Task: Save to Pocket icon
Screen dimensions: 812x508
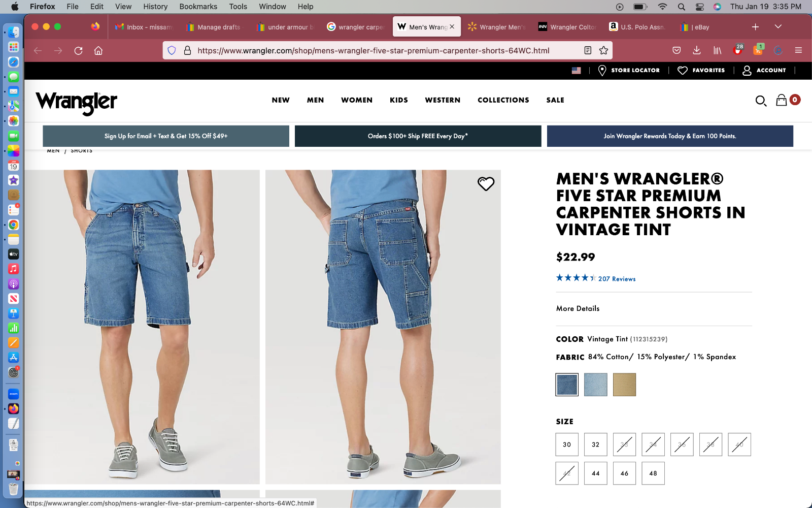Action: pos(676,50)
